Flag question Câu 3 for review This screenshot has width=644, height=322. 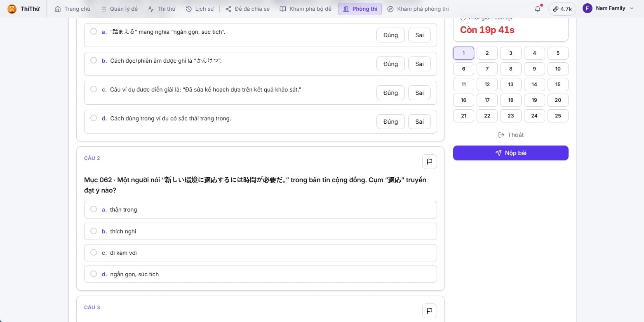[x=429, y=311]
